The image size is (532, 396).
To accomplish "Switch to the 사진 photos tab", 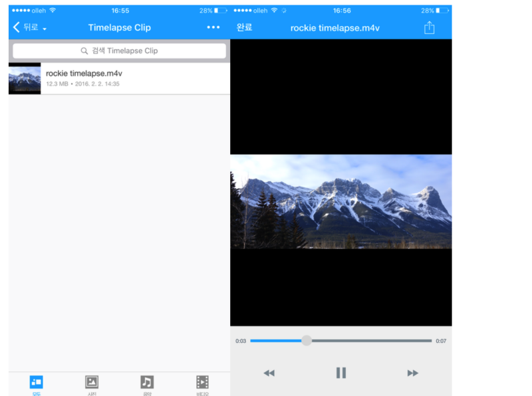I will (92, 385).
